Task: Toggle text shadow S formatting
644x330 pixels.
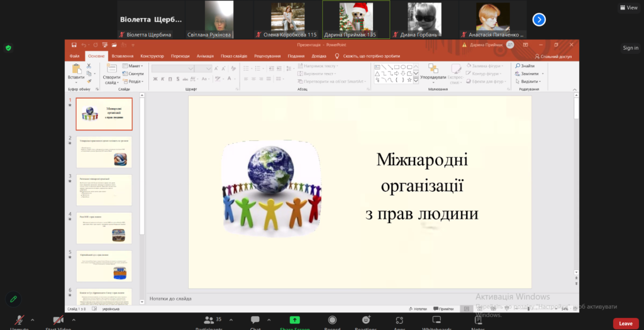Action: tap(177, 79)
